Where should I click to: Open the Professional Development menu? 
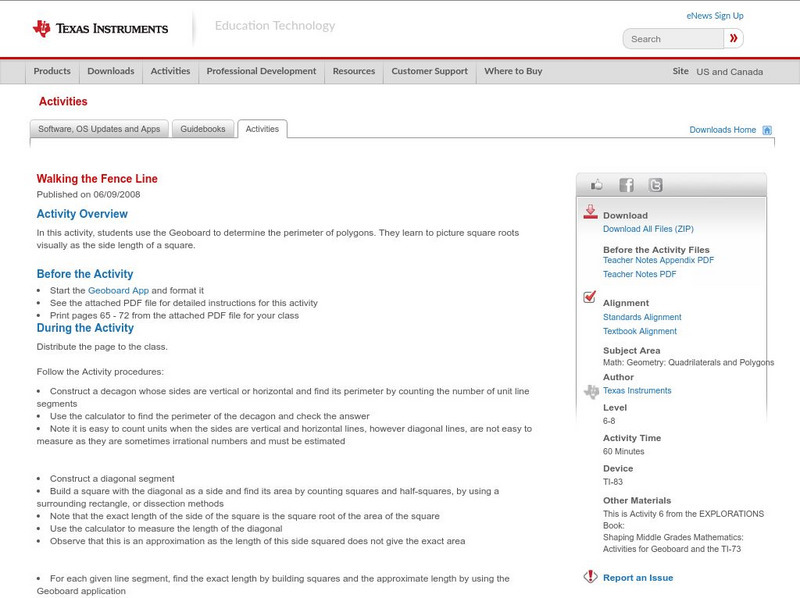[260, 71]
